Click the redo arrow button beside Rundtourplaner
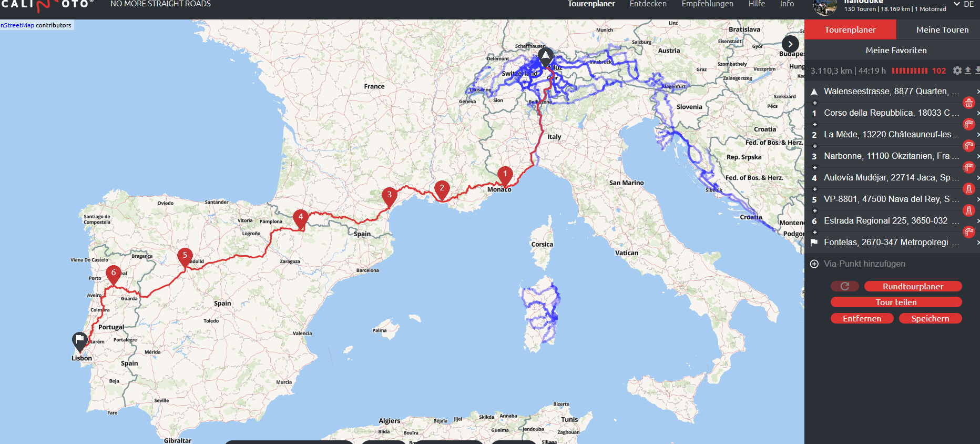 (x=844, y=286)
